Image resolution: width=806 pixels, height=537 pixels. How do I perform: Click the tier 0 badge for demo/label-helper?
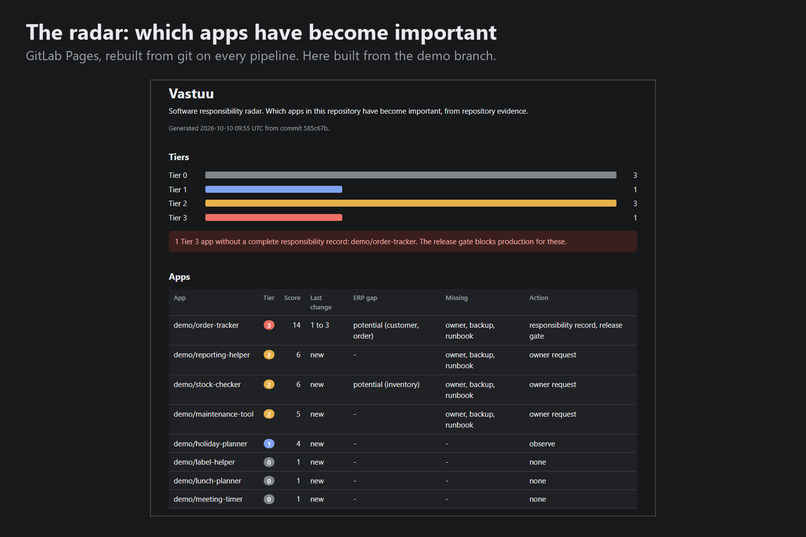(269, 462)
